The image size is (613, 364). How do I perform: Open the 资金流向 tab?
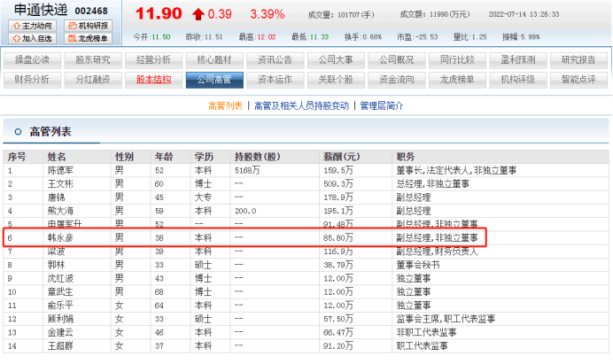(397, 80)
